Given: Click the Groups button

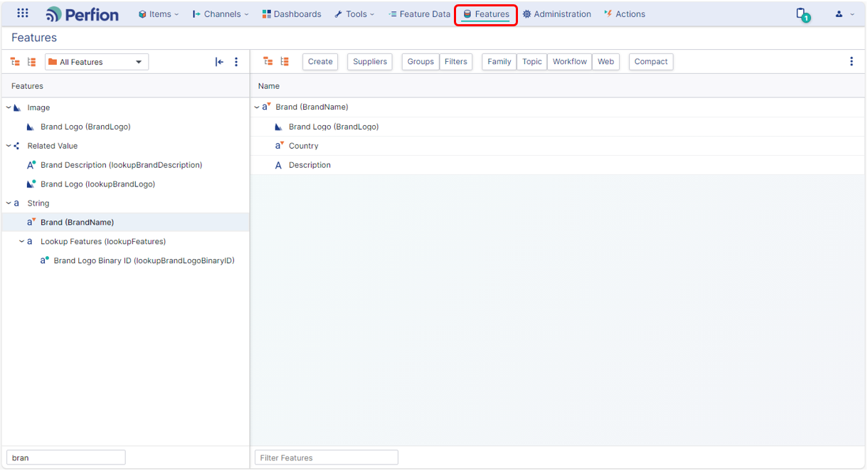Looking at the screenshot, I should [420, 62].
